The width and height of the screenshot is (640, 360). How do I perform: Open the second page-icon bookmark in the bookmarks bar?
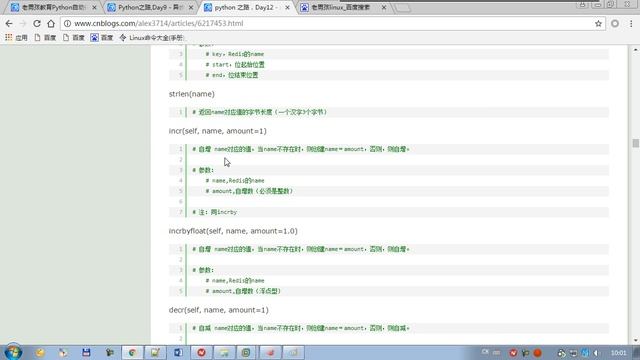tap(73, 38)
